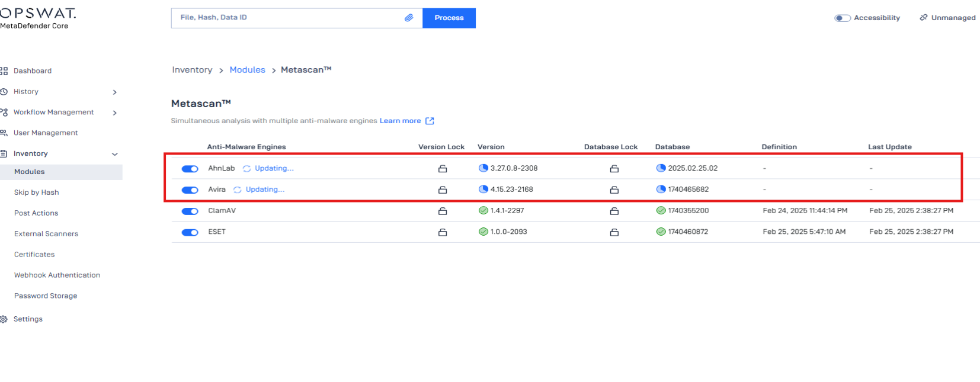This screenshot has height=382, width=980.
Task: Click the History clock icon
Action: [4, 92]
